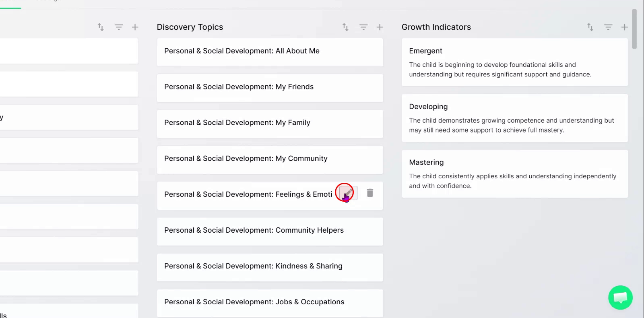Open the My Friends topic card
This screenshot has width=644, height=318.
[x=270, y=88]
